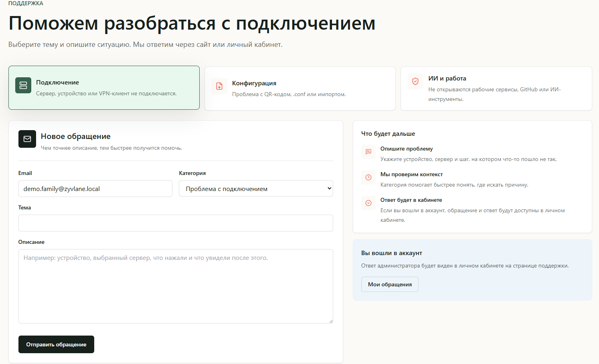Grab the Описание textarea resize handle
The height and width of the screenshot is (364, 599).
click(331, 321)
